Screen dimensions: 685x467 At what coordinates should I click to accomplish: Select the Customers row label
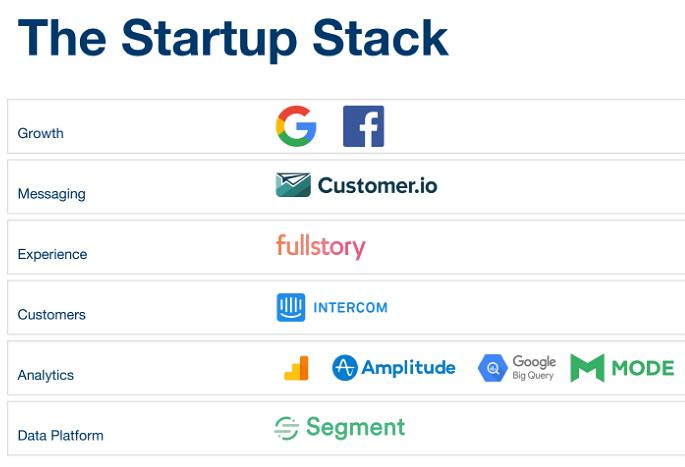(x=52, y=315)
